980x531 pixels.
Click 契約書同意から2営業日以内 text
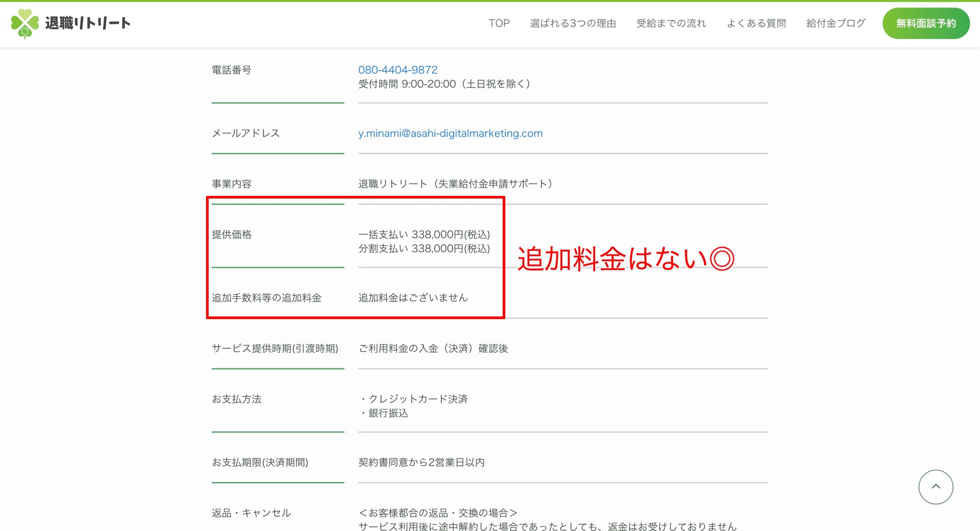coord(421,463)
